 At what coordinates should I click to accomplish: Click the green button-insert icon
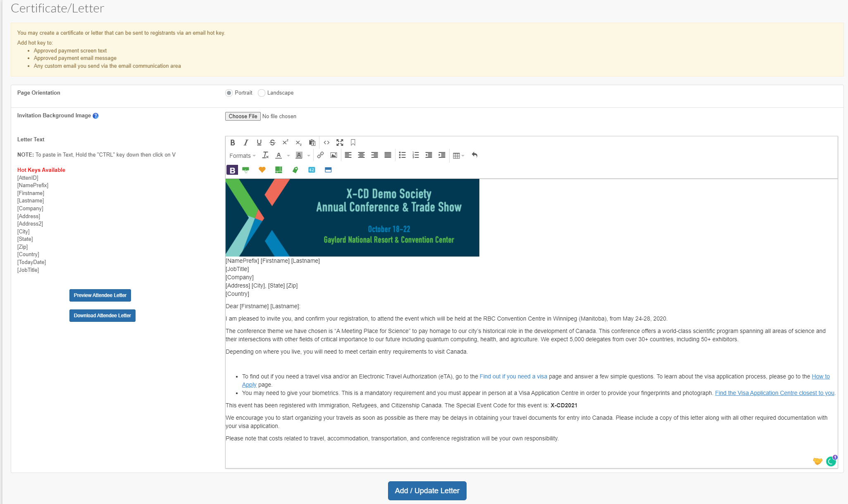click(245, 170)
